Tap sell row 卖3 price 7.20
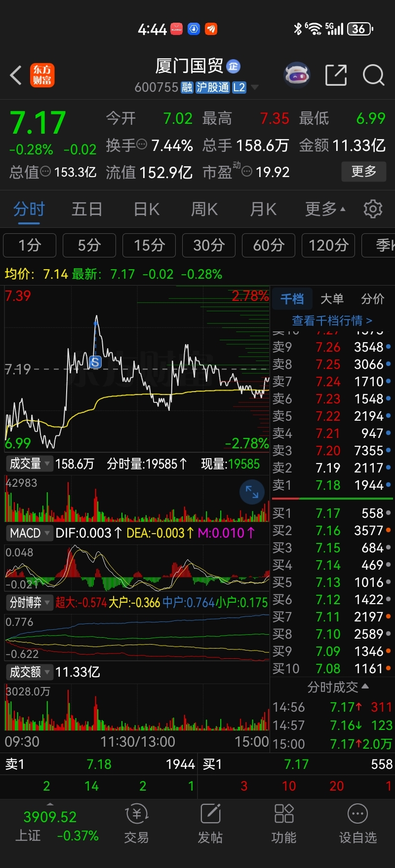This screenshot has height=868, width=395. 328,451
